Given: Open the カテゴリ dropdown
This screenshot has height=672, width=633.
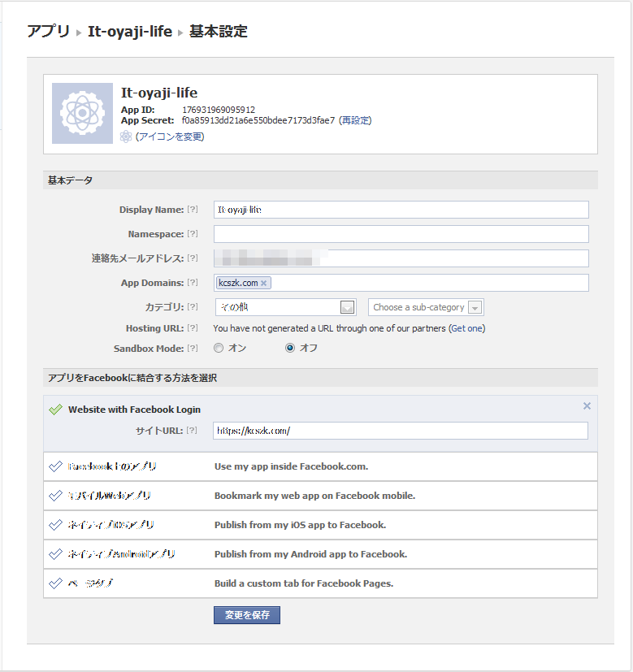Looking at the screenshot, I should 286,307.
